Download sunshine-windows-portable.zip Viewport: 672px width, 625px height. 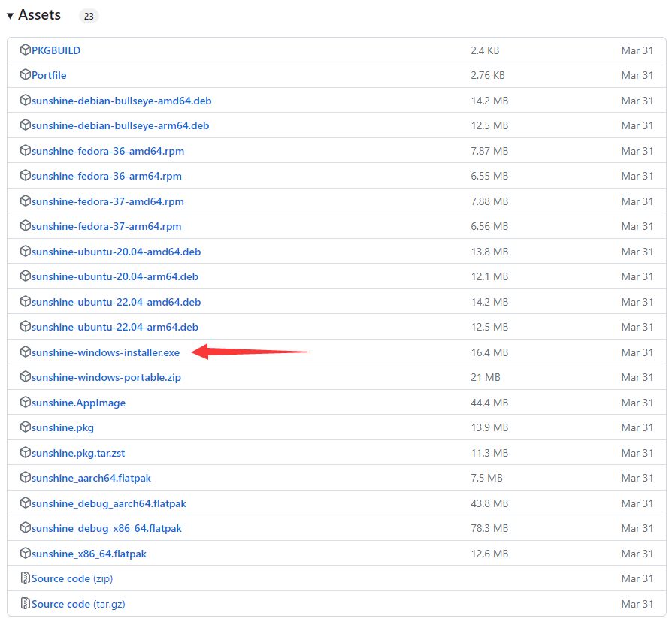(x=106, y=377)
